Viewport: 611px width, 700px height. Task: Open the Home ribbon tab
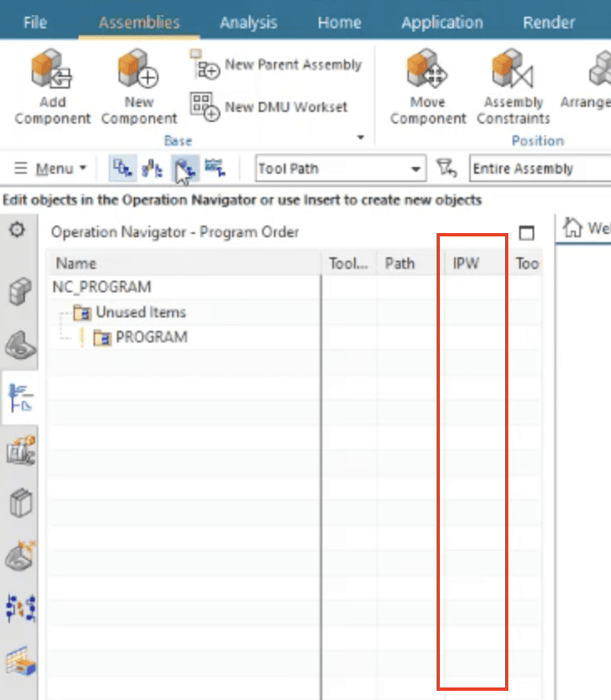tap(339, 23)
